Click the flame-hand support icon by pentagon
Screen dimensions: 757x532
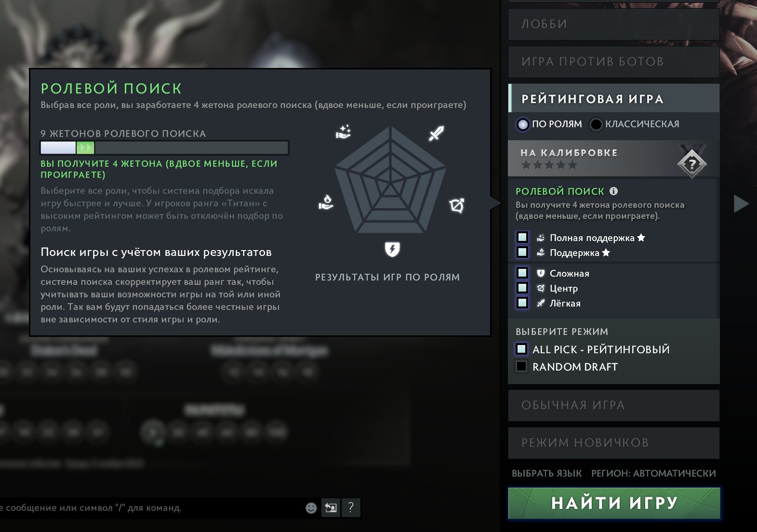tap(326, 202)
